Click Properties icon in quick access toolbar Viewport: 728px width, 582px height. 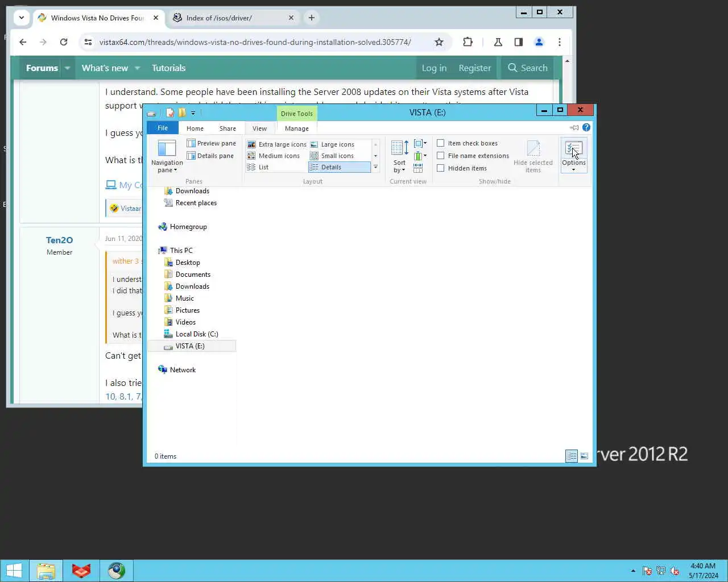pos(169,113)
